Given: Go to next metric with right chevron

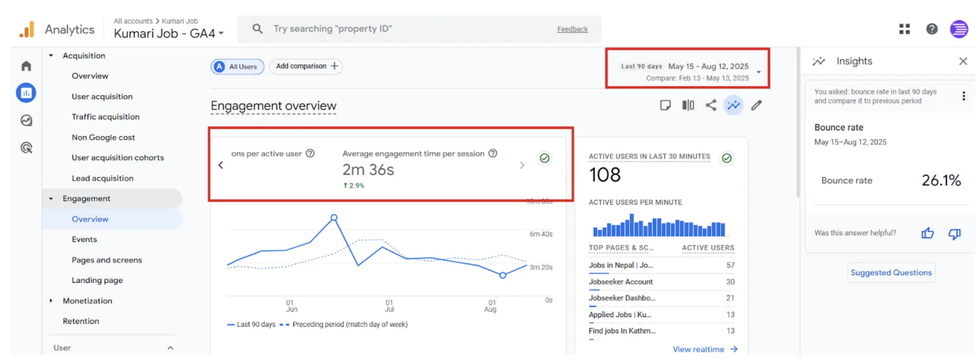Looking at the screenshot, I should (x=522, y=165).
